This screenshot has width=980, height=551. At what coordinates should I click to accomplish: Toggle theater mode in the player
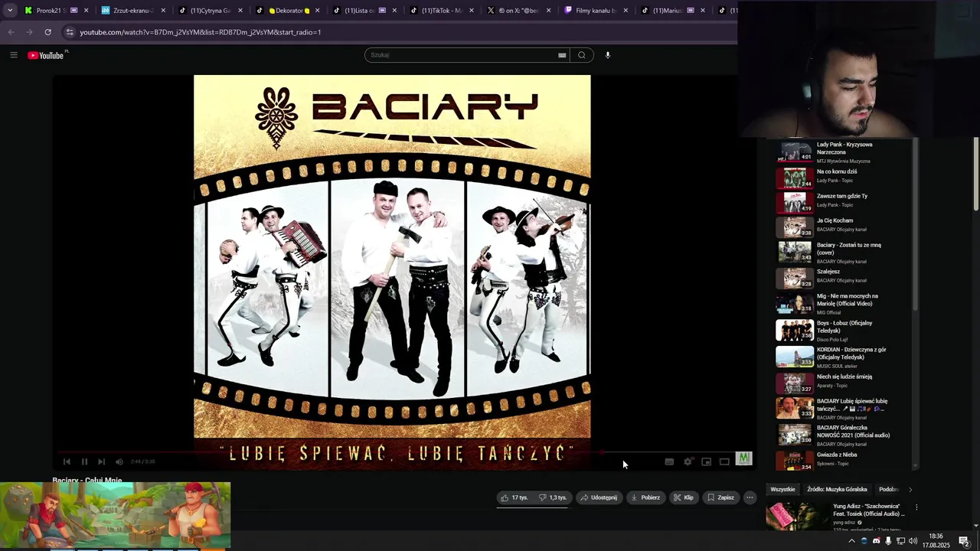pyautogui.click(x=724, y=461)
